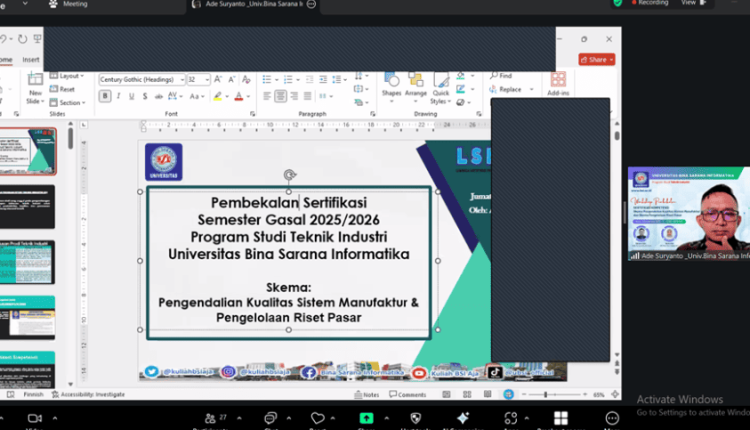This screenshot has width=750, height=430.
Task: Click the Share button in PowerPoint
Action: pyautogui.click(x=596, y=59)
